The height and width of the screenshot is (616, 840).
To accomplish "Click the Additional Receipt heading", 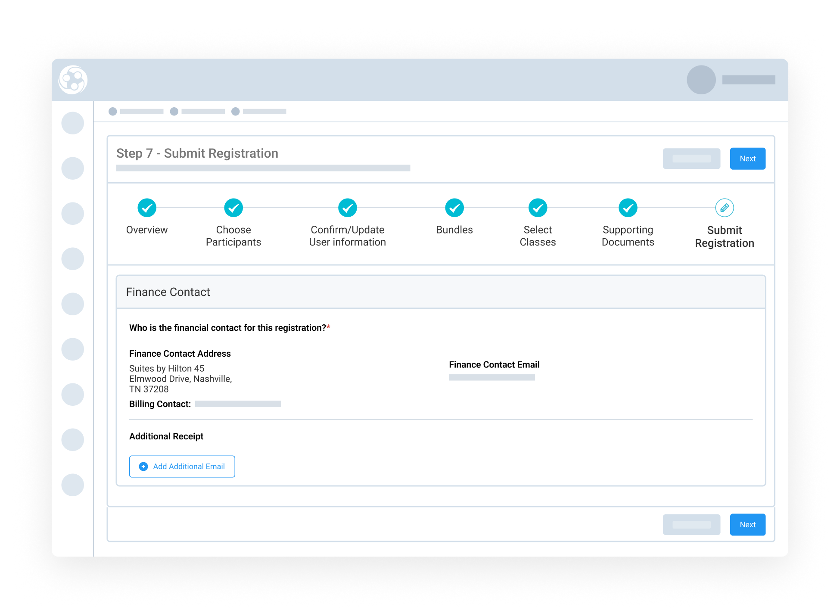I will tap(166, 436).
